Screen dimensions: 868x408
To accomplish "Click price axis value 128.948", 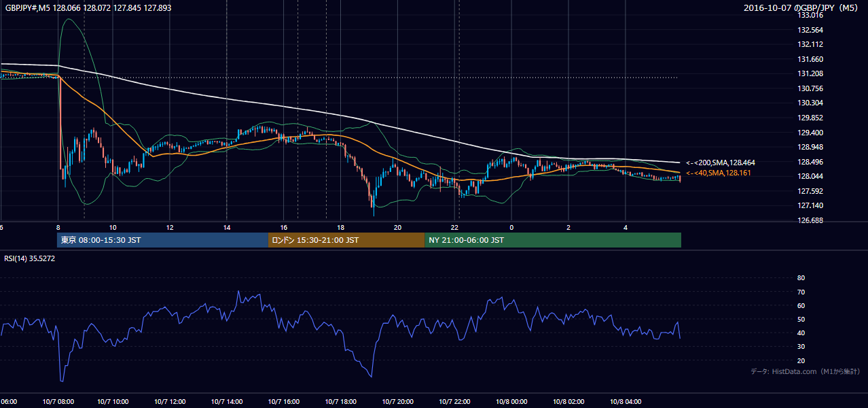I will [810, 147].
